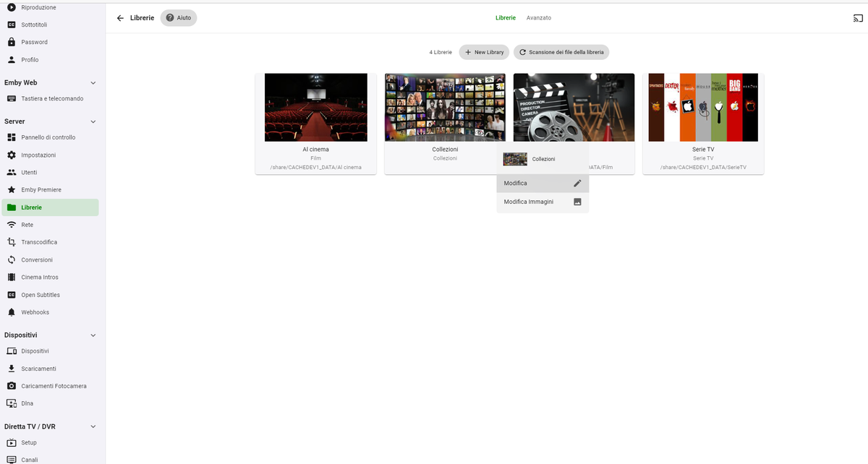Click the '4 Librerie' count text
This screenshot has width=868, height=464.
[441, 52]
